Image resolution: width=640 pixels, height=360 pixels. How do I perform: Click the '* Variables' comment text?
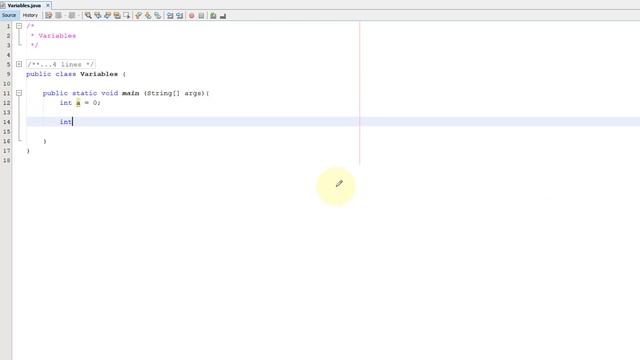point(53,36)
